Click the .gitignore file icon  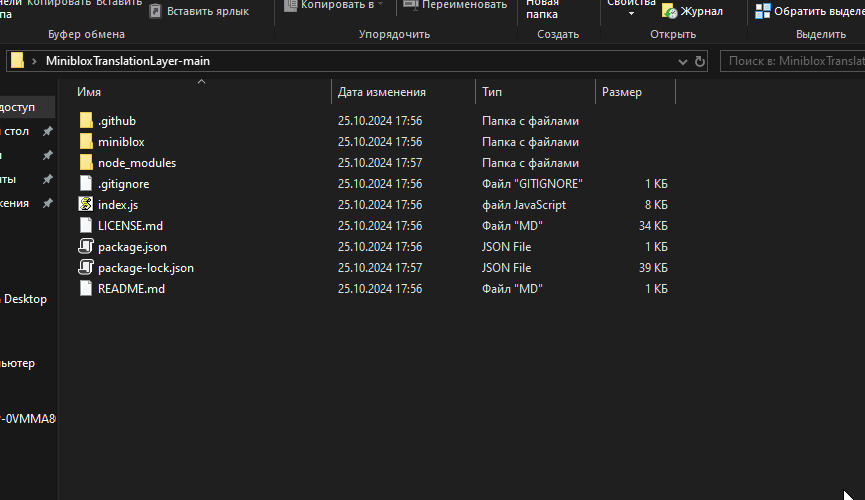click(x=86, y=183)
